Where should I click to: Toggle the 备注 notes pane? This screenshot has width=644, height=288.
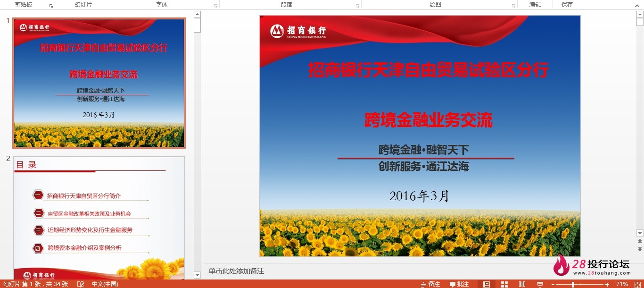[430, 284]
